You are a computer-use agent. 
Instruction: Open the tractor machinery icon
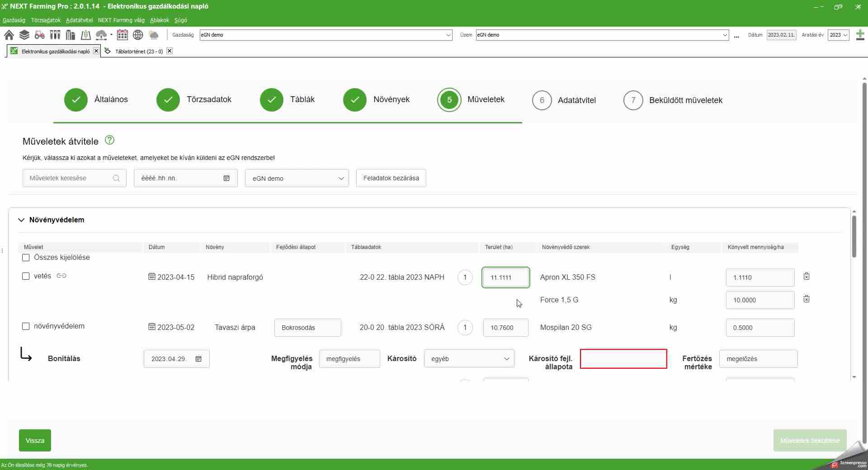click(x=40, y=35)
